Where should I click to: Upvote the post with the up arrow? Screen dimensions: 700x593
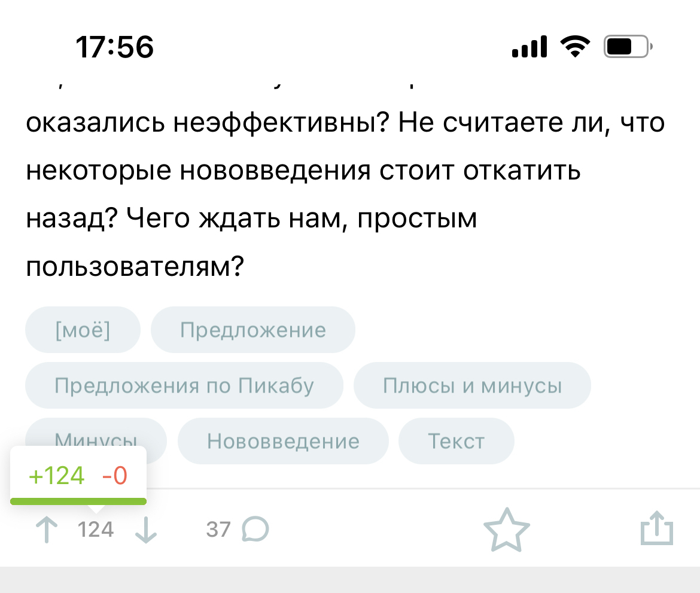point(47,530)
